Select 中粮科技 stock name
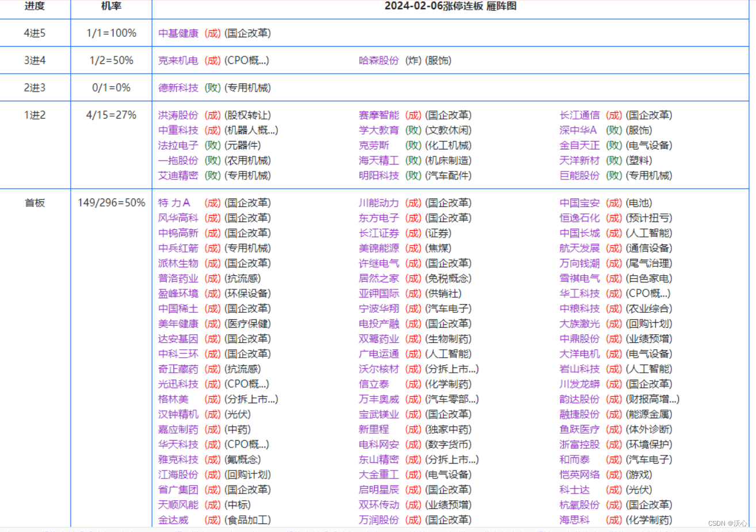 coord(579,308)
